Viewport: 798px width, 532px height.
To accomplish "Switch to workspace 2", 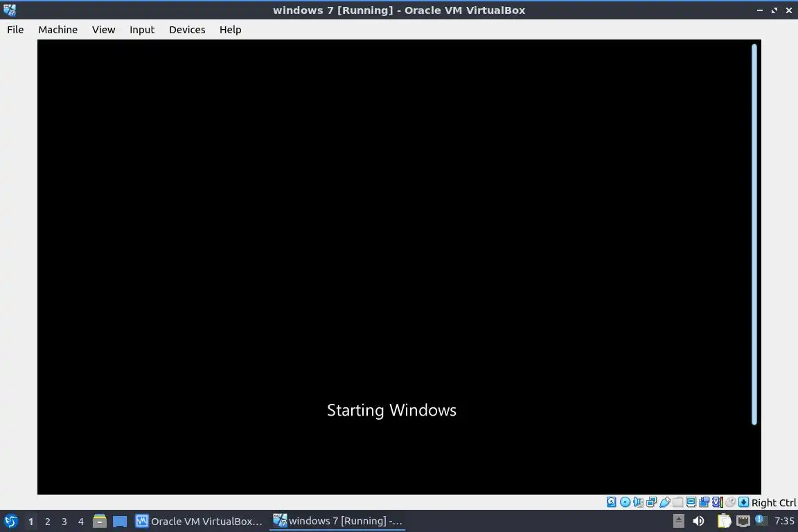I will tap(47, 522).
